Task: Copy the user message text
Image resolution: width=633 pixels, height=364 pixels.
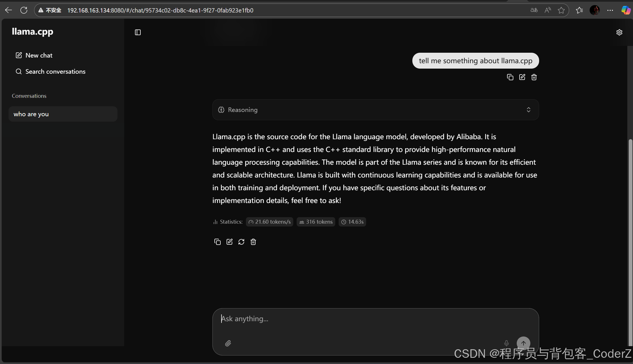Action: point(510,77)
